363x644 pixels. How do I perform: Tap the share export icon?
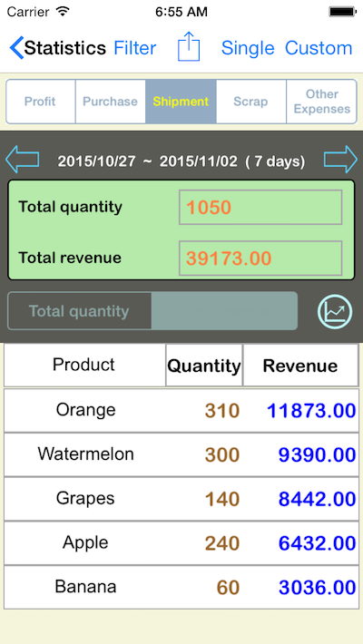coord(189,47)
